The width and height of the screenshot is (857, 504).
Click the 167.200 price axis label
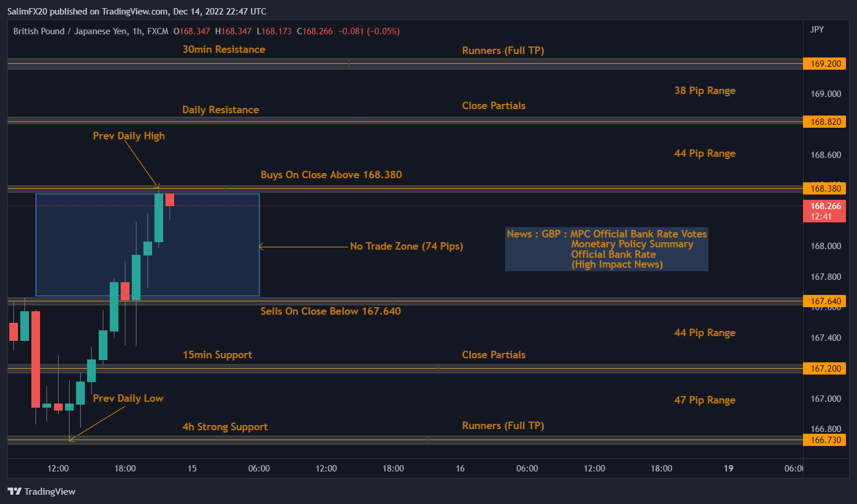pos(824,369)
